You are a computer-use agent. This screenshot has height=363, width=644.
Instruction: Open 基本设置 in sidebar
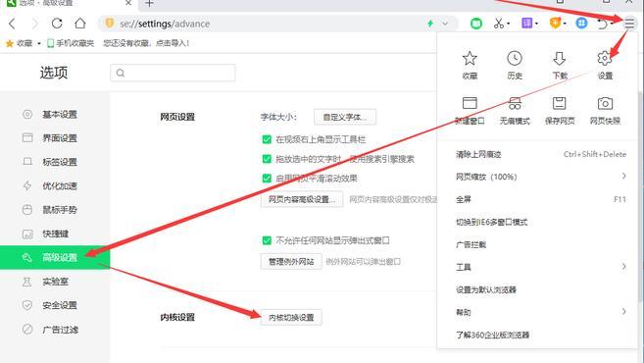click(55, 114)
